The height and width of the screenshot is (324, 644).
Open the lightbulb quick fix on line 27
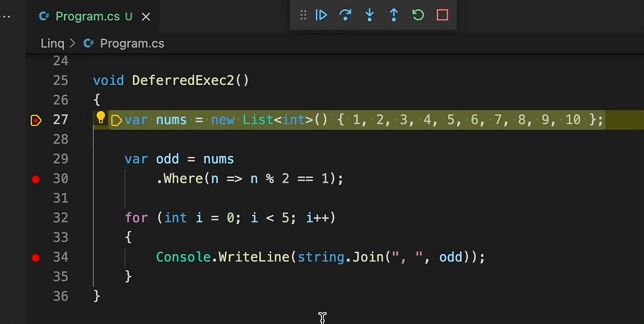click(x=100, y=117)
